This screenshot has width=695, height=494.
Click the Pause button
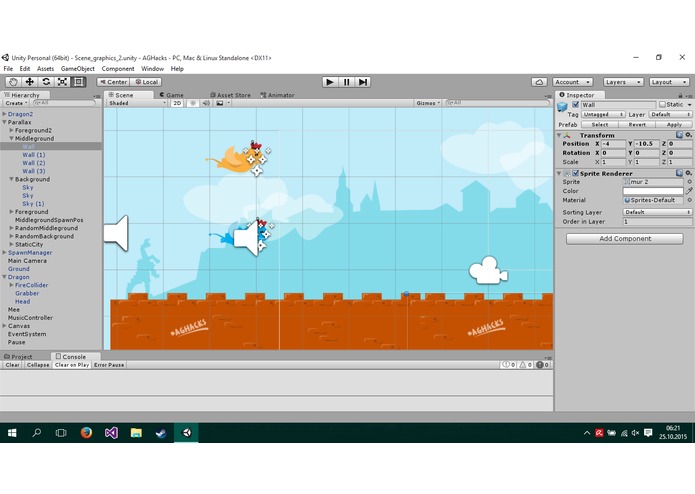pos(346,82)
